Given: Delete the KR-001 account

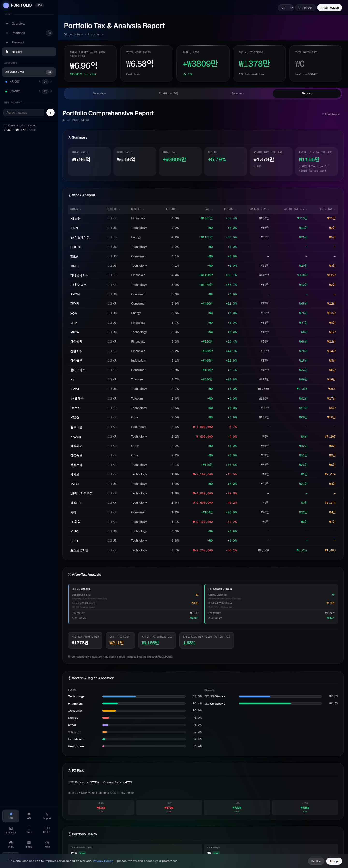Looking at the screenshot, I should (x=51, y=82).
